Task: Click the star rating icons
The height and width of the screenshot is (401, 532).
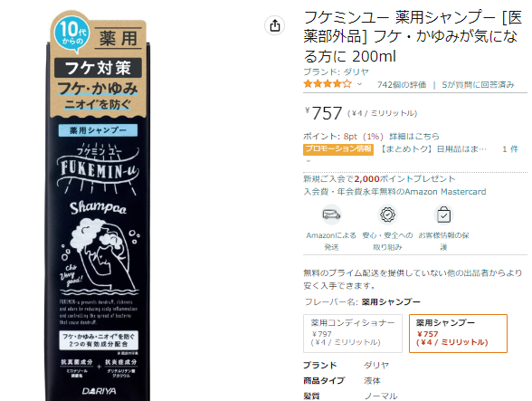Action: [x=328, y=84]
